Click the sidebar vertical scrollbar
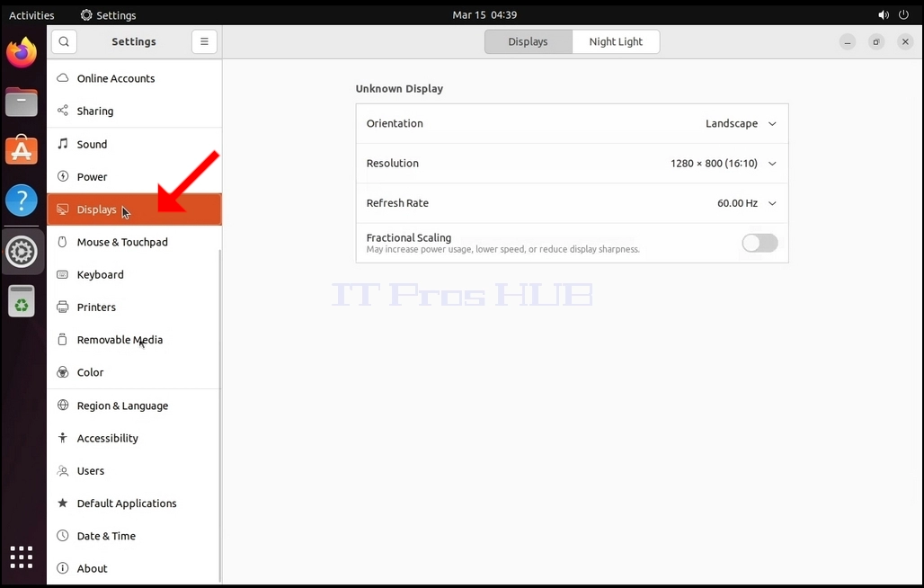Image resolution: width=924 pixels, height=588 pixels. (220, 414)
